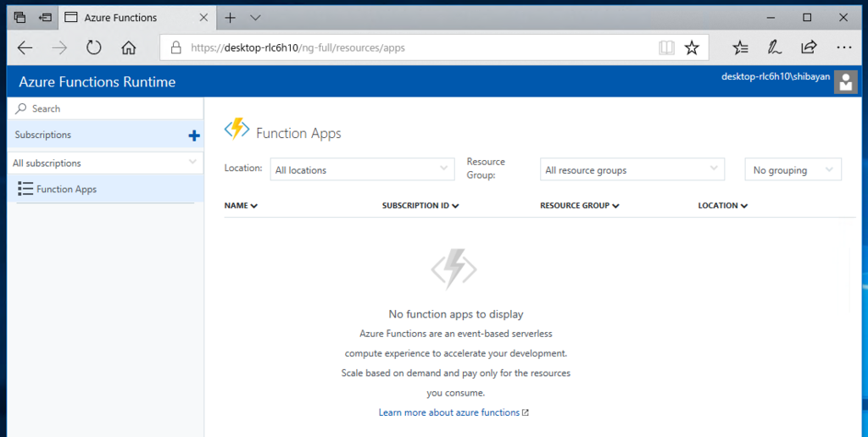Click desktop-rlc6h10\shibayan username
868x437 pixels.
776,77
